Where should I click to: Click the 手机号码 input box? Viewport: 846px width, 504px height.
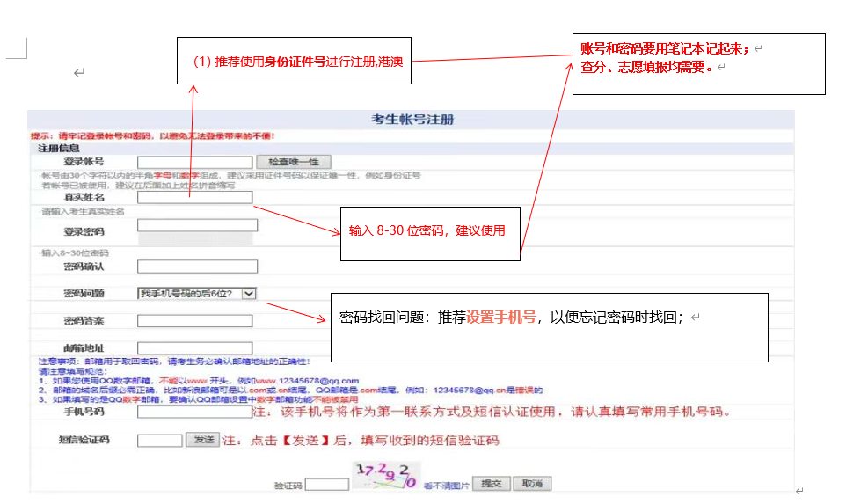(194, 412)
